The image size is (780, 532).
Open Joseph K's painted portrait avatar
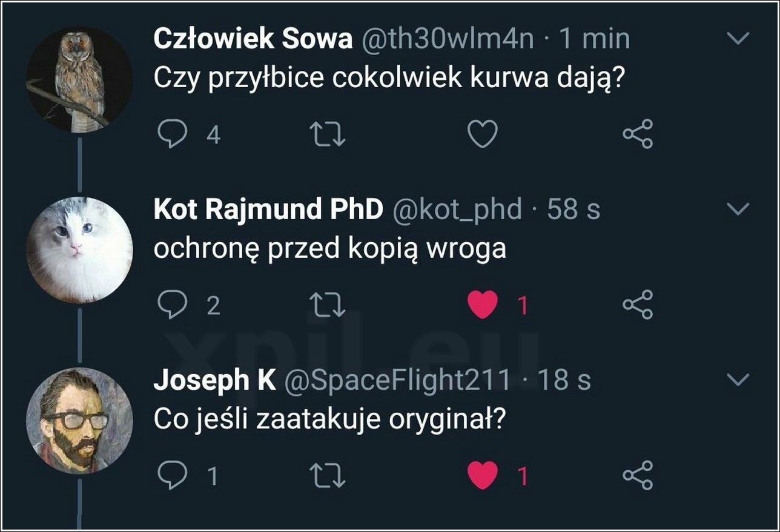pos(79,421)
